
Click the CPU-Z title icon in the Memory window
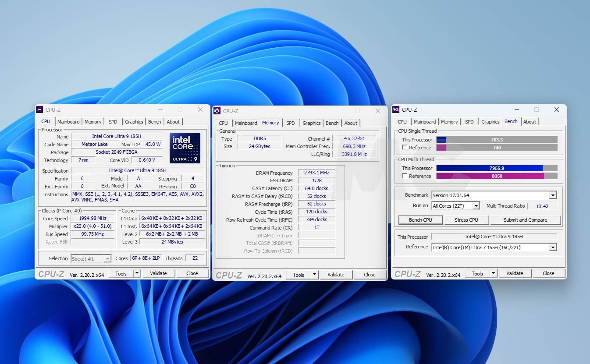(x=217, y=111)
